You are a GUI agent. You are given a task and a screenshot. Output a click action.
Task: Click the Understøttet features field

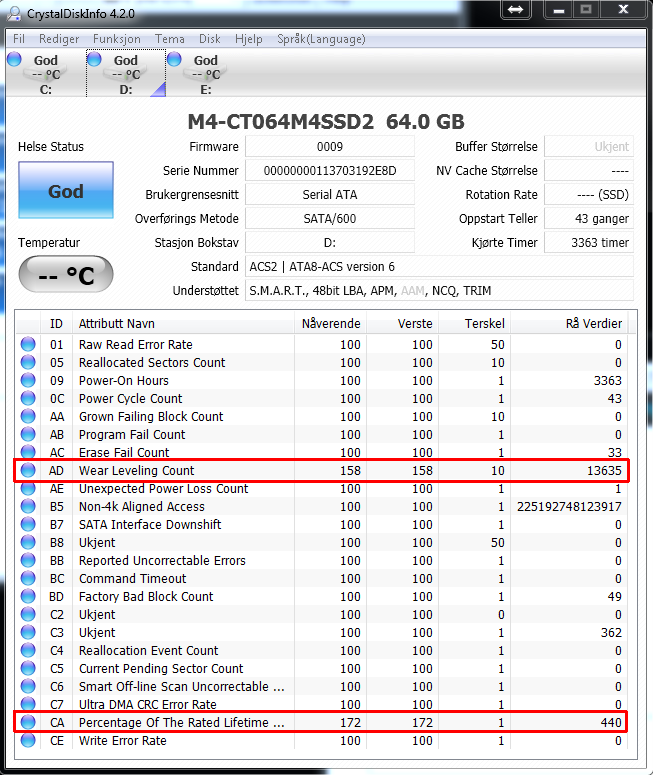[x=439, y=291]
